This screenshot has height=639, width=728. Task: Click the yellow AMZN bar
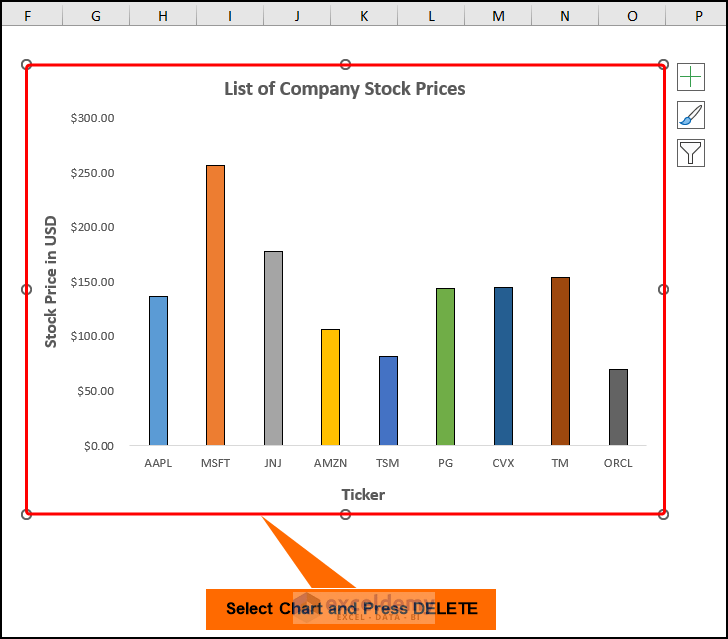click(x=331, y=387)
